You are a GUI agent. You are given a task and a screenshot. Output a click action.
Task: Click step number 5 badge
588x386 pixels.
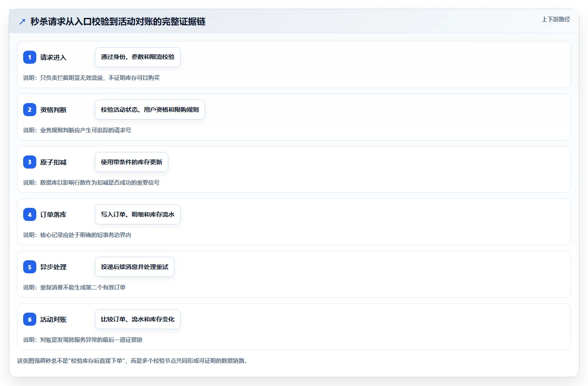[30, 267]
